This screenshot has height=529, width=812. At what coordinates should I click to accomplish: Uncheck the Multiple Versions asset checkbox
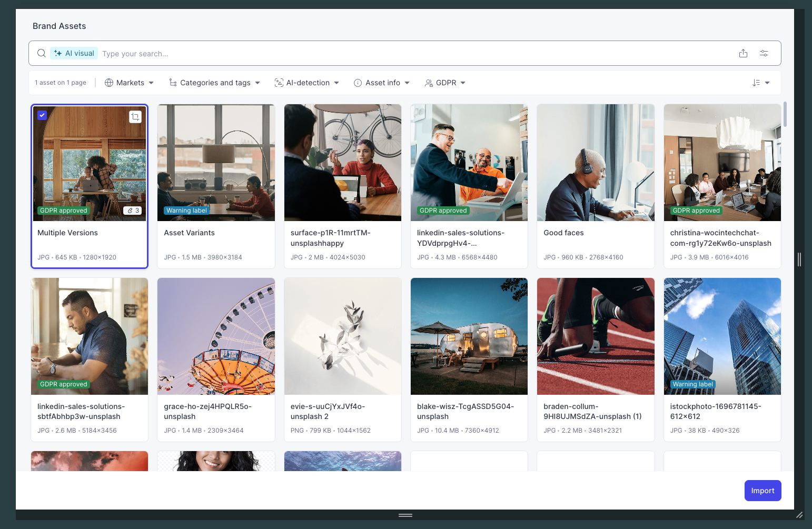click(42, 115)
